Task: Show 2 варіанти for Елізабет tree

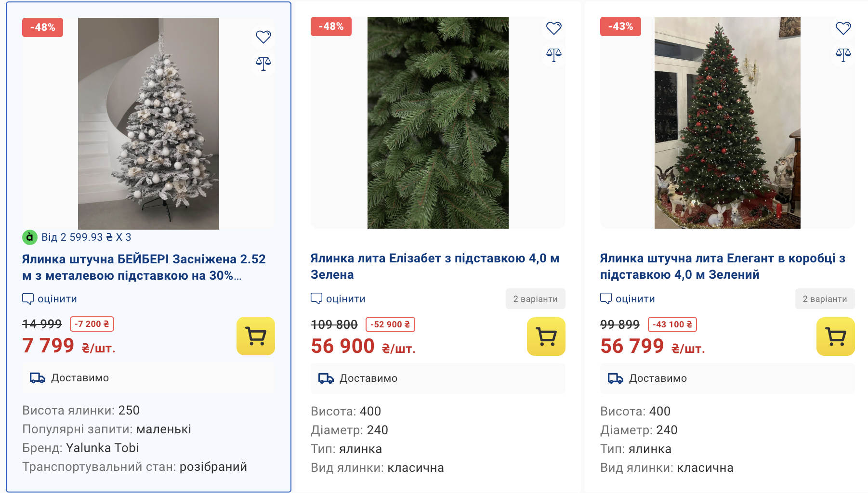Action: coord(535,299)
